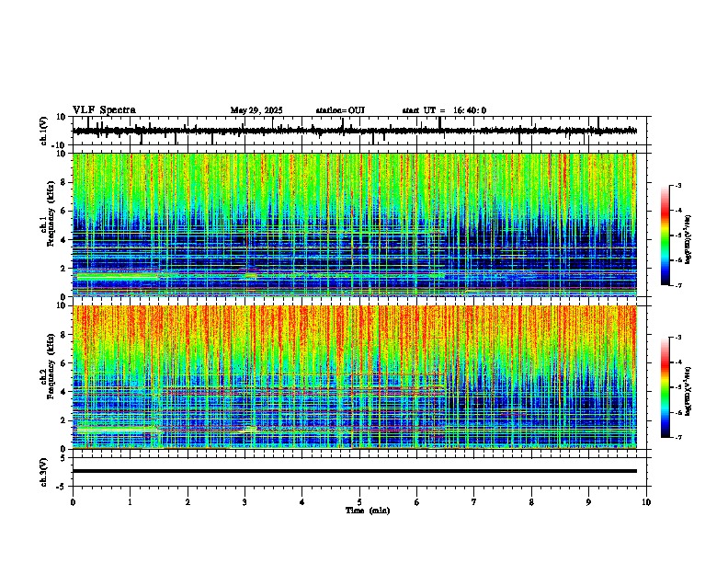The height and width of the screenshot is (563, 728).
Task: Click the 'ch.3(V)' axis label
Action: (x=44, y=472)
